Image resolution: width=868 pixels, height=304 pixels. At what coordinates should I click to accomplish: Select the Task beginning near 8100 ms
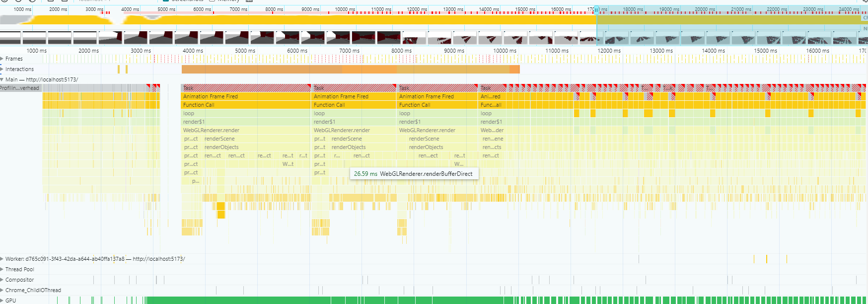(x=437, y=88)
